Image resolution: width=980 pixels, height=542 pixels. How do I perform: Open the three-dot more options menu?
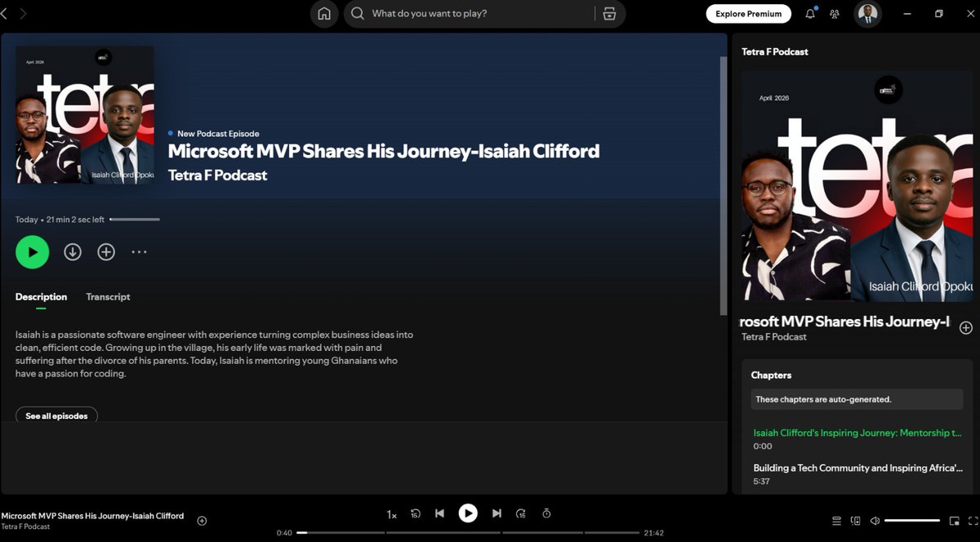[x=140, y=252]
